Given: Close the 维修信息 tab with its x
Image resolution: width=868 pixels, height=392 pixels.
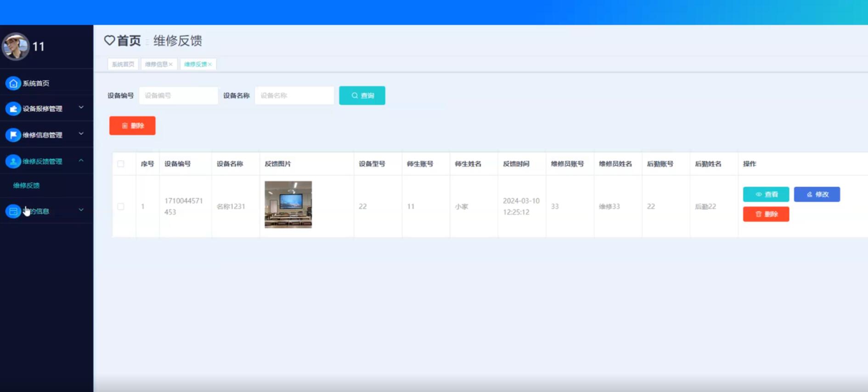Looking at the screenshot, I should (170, 64).
